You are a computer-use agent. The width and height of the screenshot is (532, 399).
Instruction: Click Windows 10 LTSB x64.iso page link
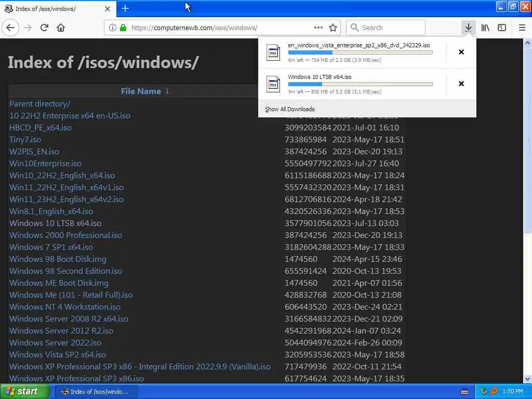coord(55,223)
